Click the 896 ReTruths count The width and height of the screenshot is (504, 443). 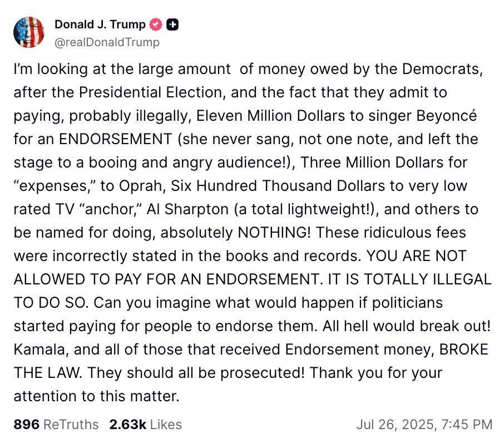point(26,424)
